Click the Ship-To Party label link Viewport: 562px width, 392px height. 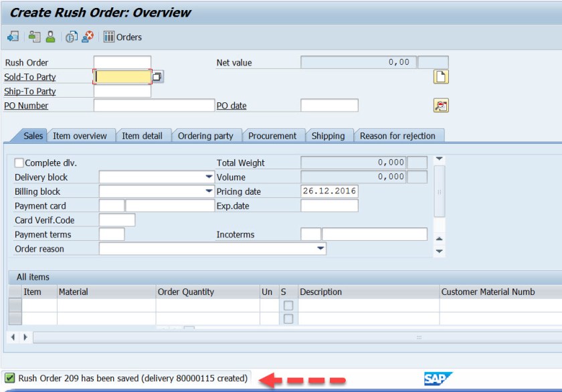pos(30,92)
